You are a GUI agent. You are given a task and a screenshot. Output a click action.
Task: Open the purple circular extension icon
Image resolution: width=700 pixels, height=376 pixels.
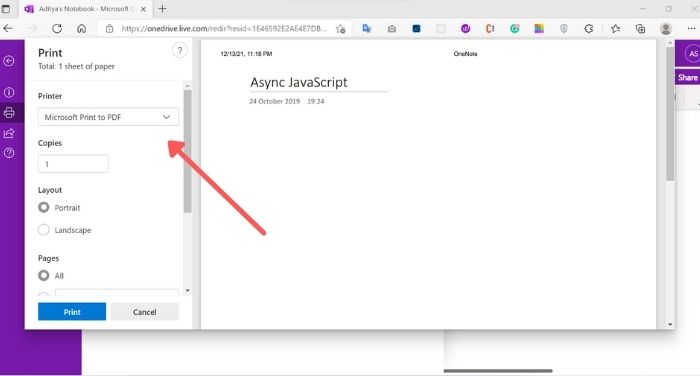(x=465, y=29)
